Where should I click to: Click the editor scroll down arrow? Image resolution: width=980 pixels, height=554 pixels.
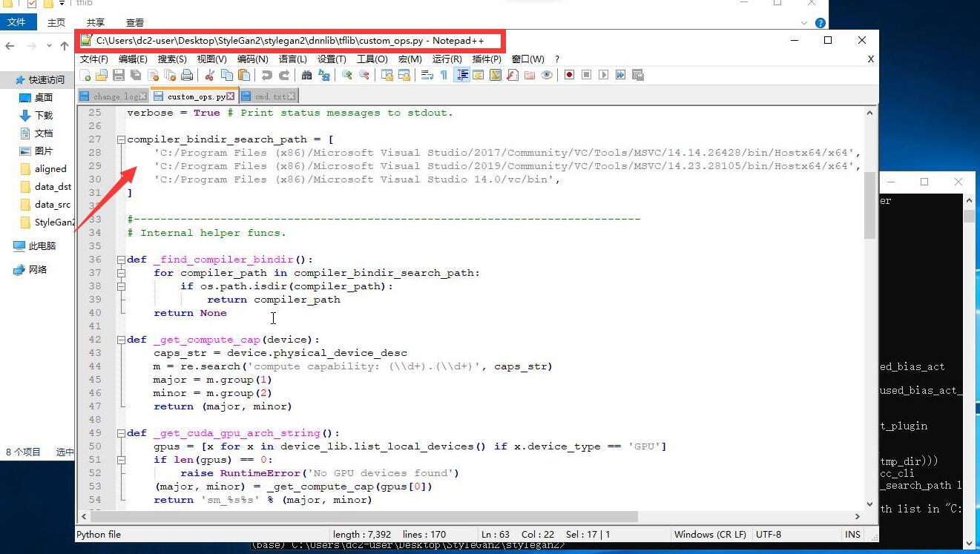pos(870,504)
